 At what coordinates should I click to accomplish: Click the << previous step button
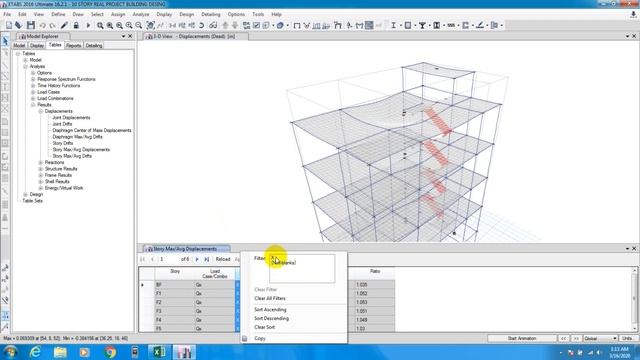click(x=563, y=338)
